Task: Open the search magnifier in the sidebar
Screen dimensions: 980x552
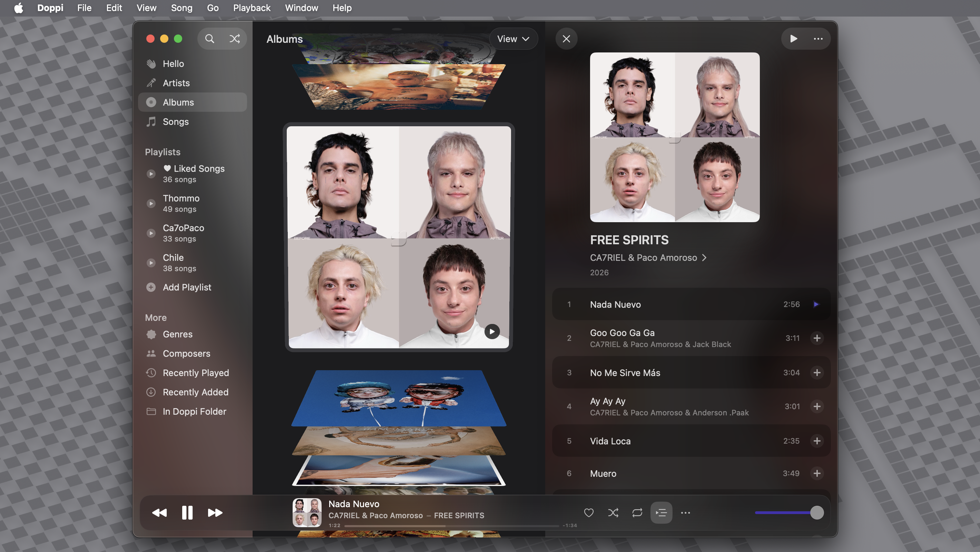Action: (x=209, y=38)
